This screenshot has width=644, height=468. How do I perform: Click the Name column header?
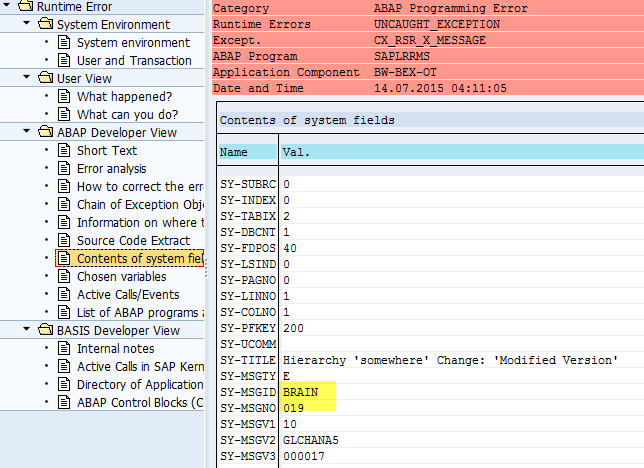coord(248,152)
